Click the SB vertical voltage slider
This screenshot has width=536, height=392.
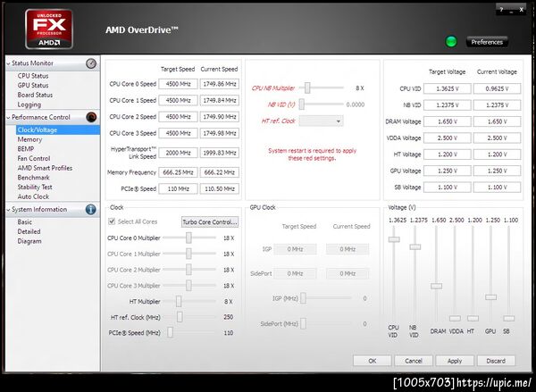[x=508, y=318]
